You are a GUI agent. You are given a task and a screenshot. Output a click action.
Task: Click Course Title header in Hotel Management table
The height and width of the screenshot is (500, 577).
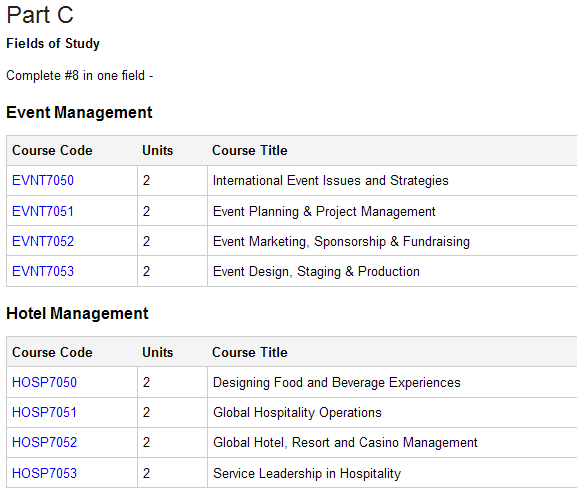(249, 352)
